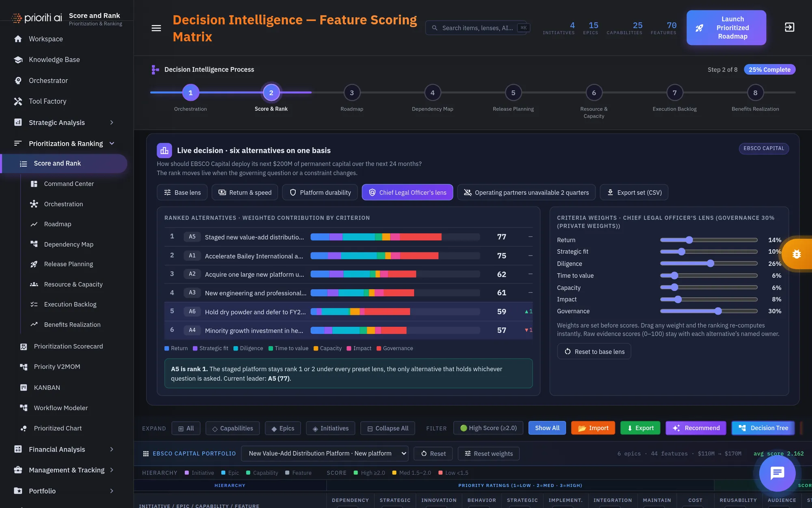Focus the Search items input field

[x=477, y=28]
